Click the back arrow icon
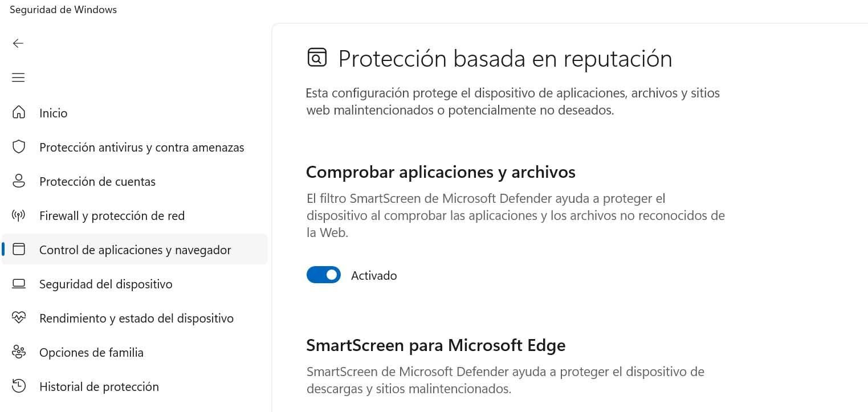Viewport: 868px width, 412px height. [x=18, y=43]
